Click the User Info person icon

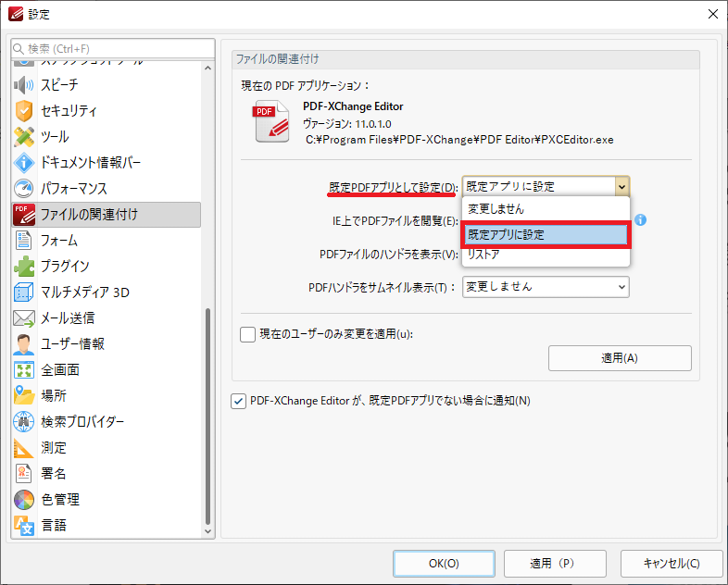point(24,344)
